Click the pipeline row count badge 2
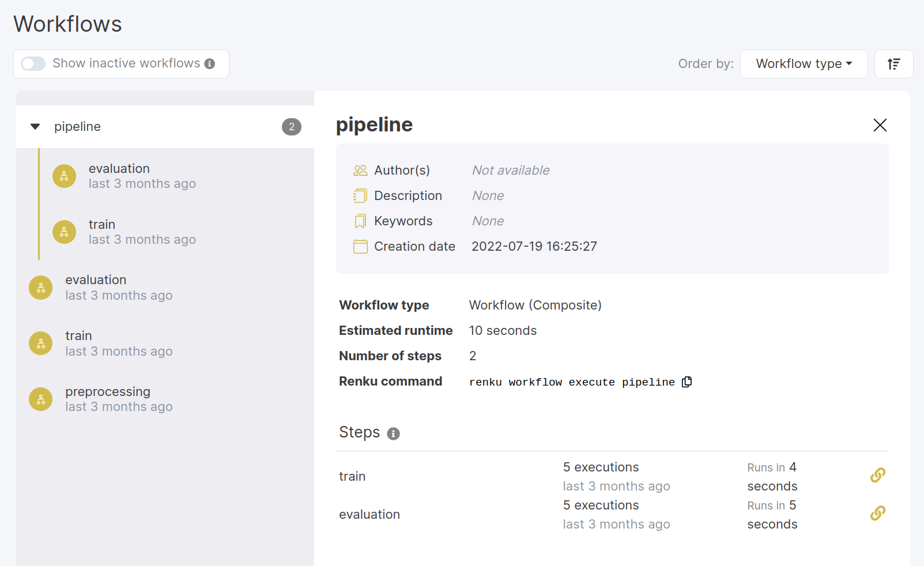This screenshot has width=924, height=566. point(292,127)
